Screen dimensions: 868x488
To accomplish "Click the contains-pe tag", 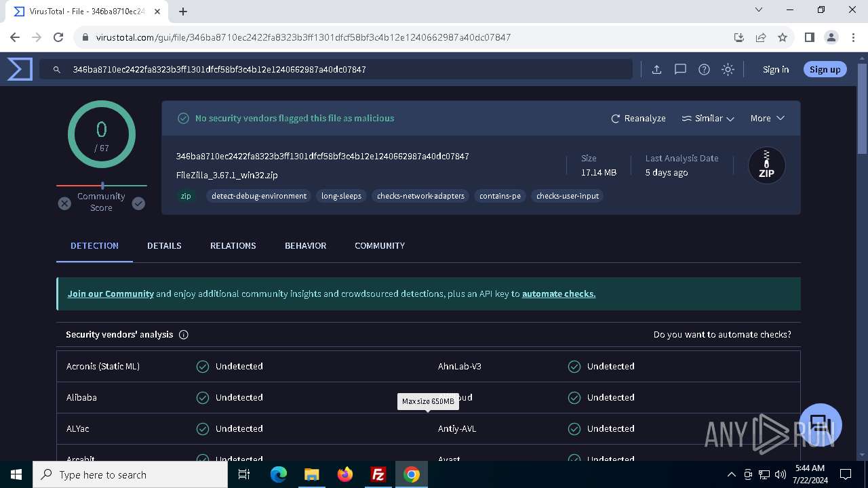I will (500, 196).
